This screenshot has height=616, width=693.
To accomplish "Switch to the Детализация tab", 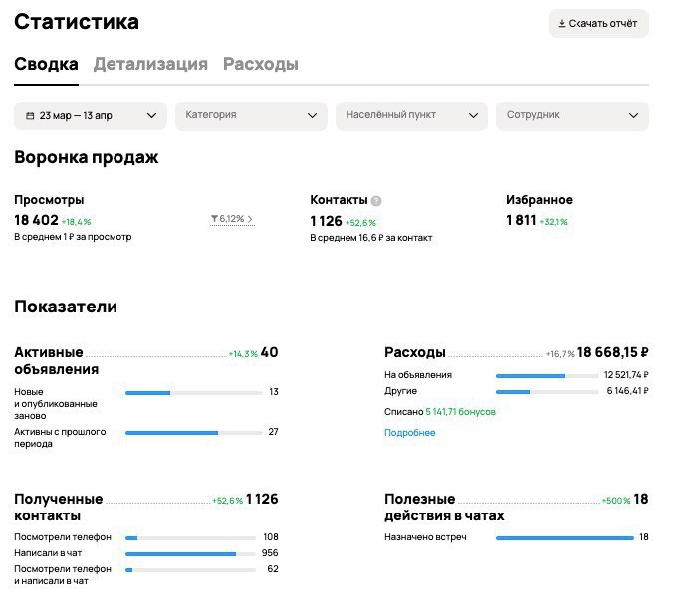I will 150,64.
